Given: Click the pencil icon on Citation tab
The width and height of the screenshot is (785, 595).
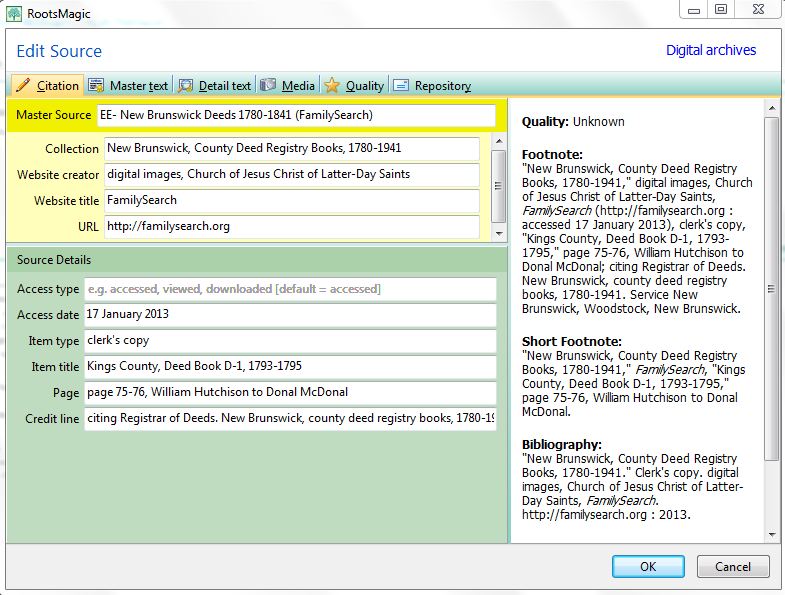Looking at the screenshot, I should coord(23,86).
